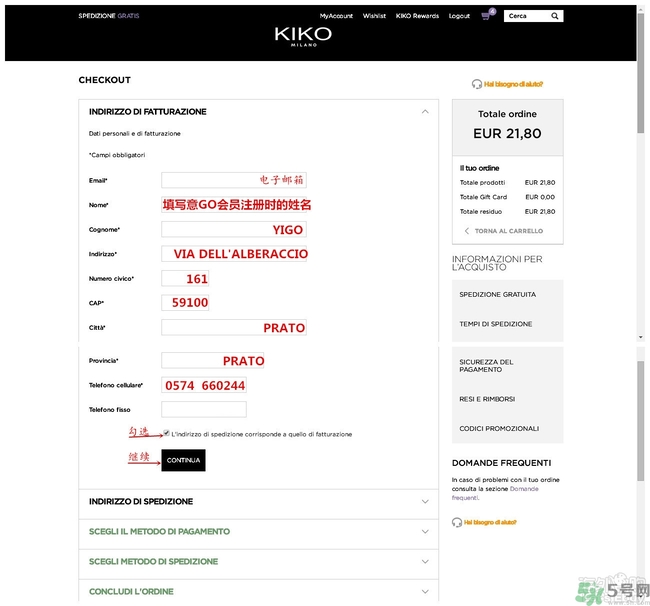This screenshot has height=606, width=650.
Task: Click the Totale Gift Card row
Action: (507, 197)
